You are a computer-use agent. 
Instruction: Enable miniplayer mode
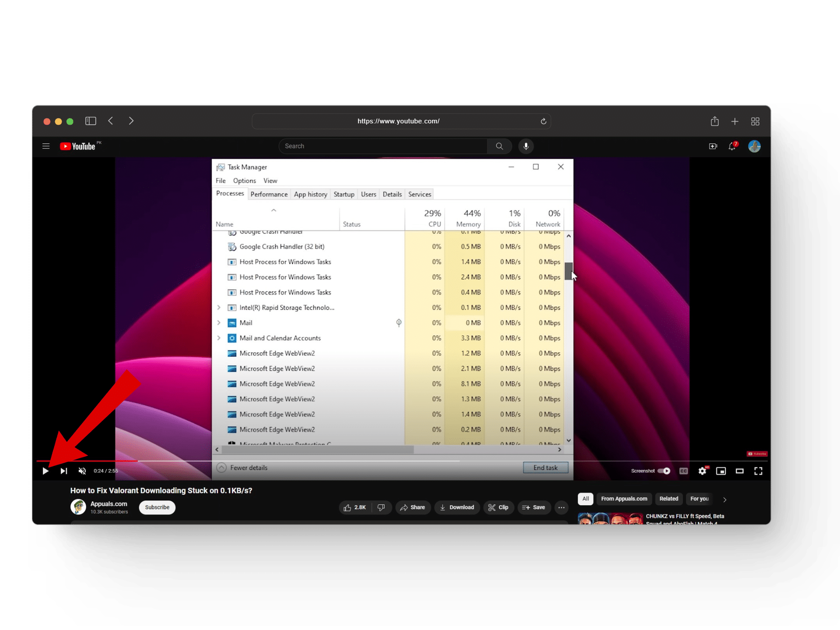(x=721, y=471)
